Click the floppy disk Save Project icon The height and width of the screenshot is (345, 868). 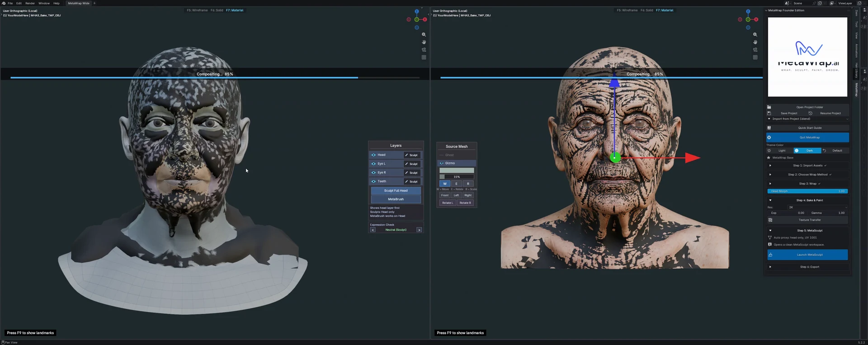(769, 113)
